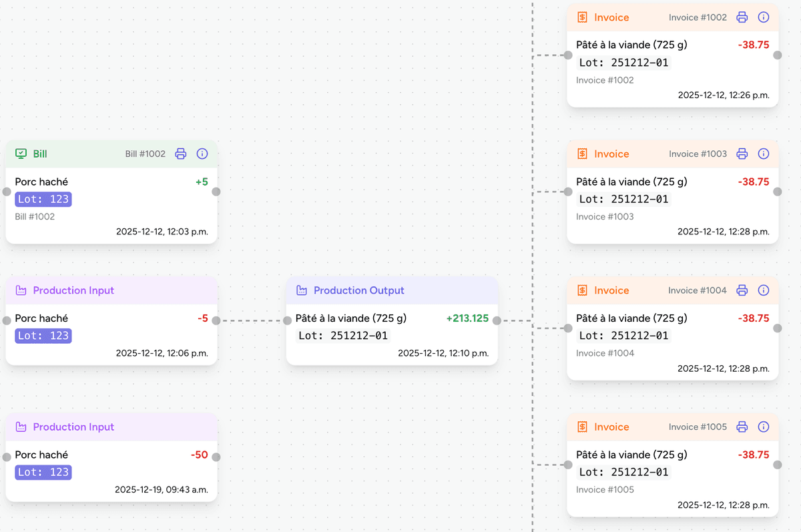This screenshot has width=801, height=532.
Task: Select the Lot: 123 badge on the -5 Production Input
Action: coord(43,336)
